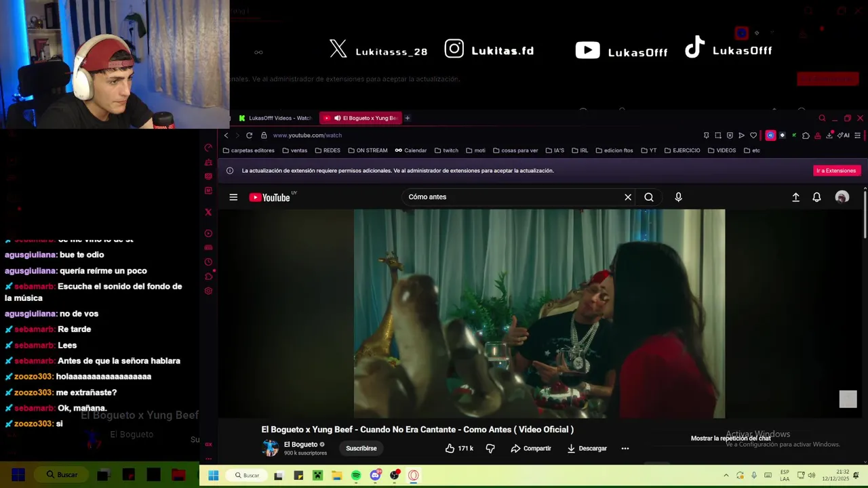868x488 pixels.
Task: Download the video with Descargar
Action: click(x=587, y=448)
